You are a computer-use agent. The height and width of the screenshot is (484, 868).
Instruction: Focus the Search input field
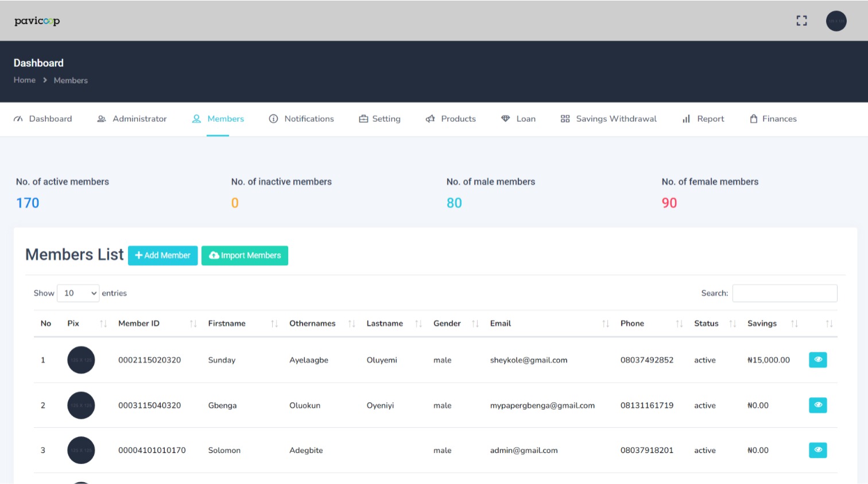[785, 293]
